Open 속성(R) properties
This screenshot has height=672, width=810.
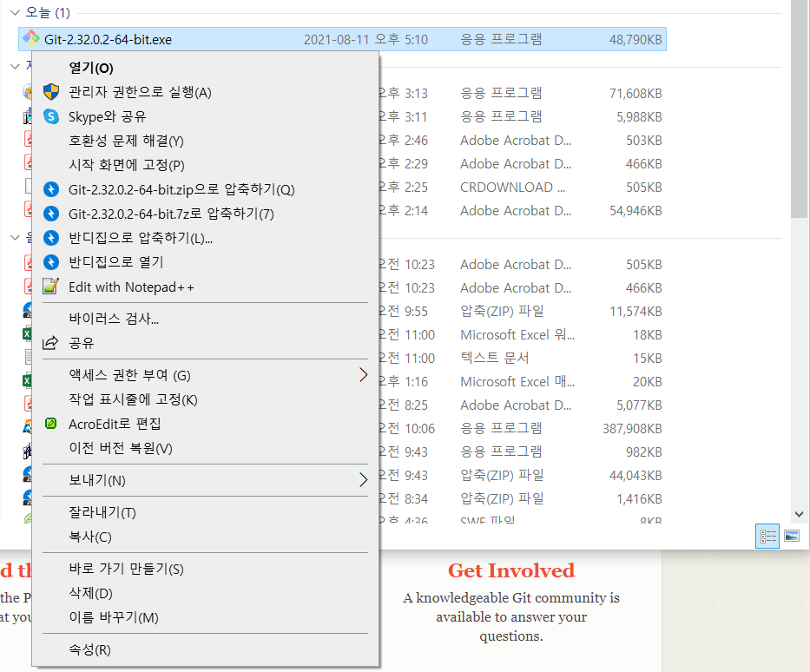click(205, 649)
